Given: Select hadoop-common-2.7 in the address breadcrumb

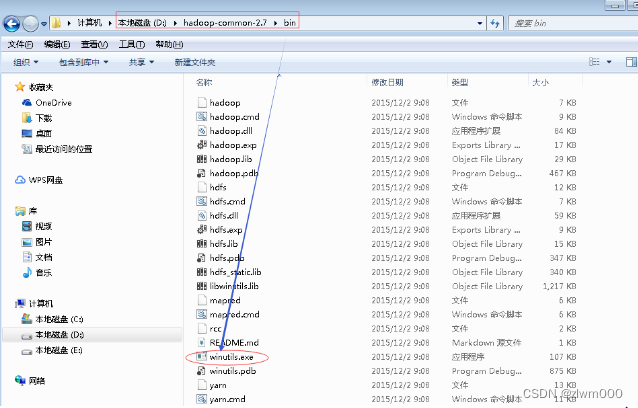Looking at the screenshot, I should 225,23.
